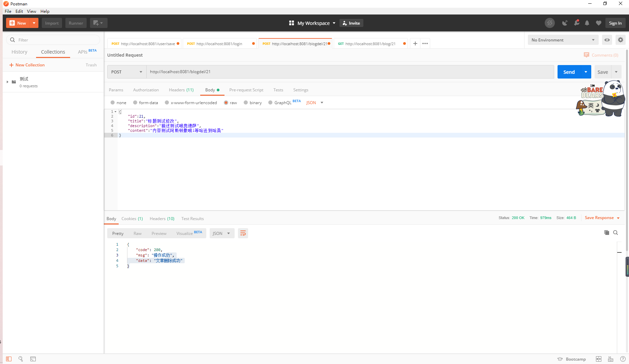The image size is (629, 364).
Task: Click the new window/tab plus icon in the toolbar
Action: coord(98,23)
